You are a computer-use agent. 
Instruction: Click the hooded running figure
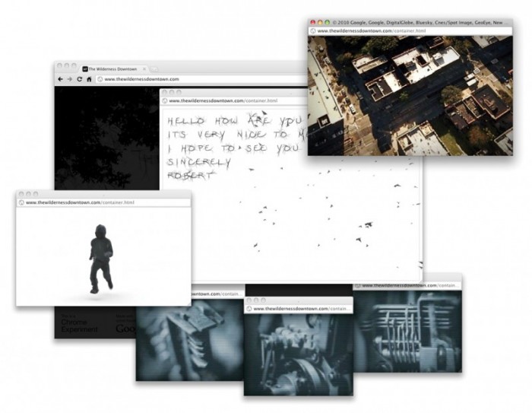101,259
